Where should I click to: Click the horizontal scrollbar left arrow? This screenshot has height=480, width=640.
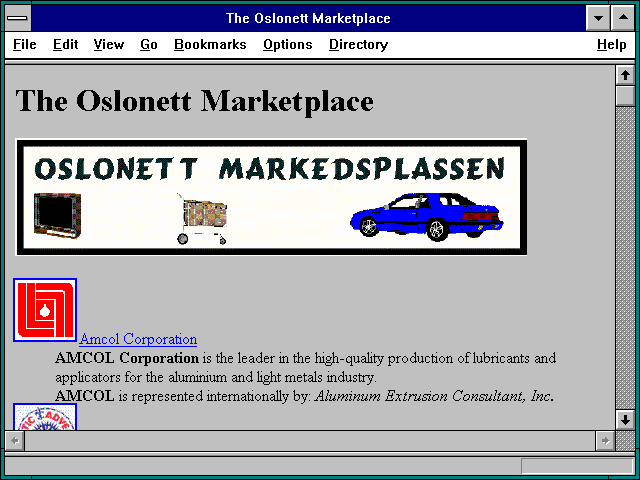15,441
